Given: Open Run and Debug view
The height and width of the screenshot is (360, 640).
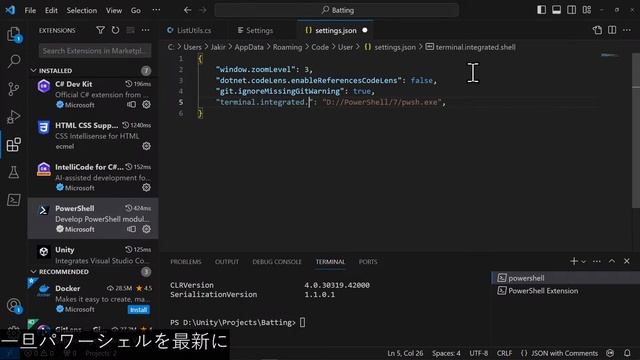Looking at the screenshot, I should click(13, 117).
